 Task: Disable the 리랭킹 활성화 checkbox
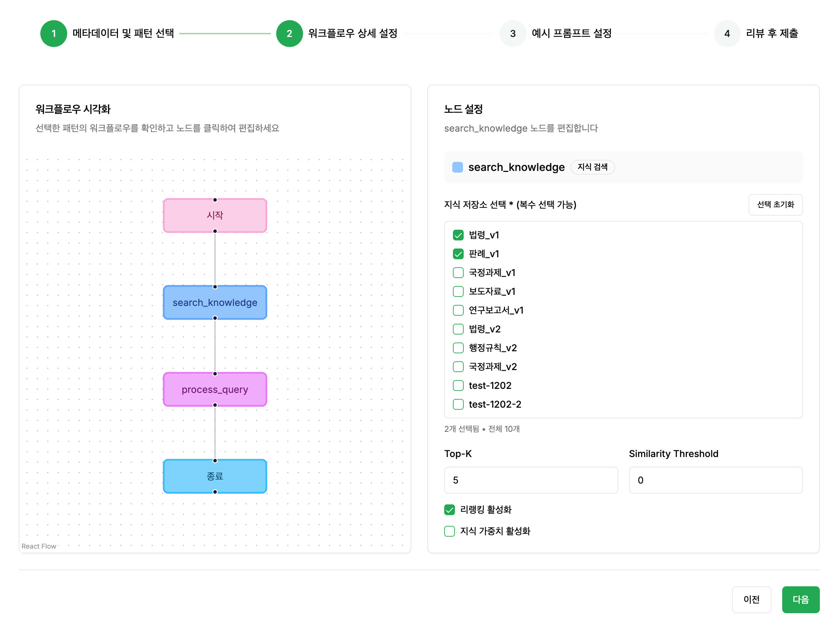tap(449, 509)
